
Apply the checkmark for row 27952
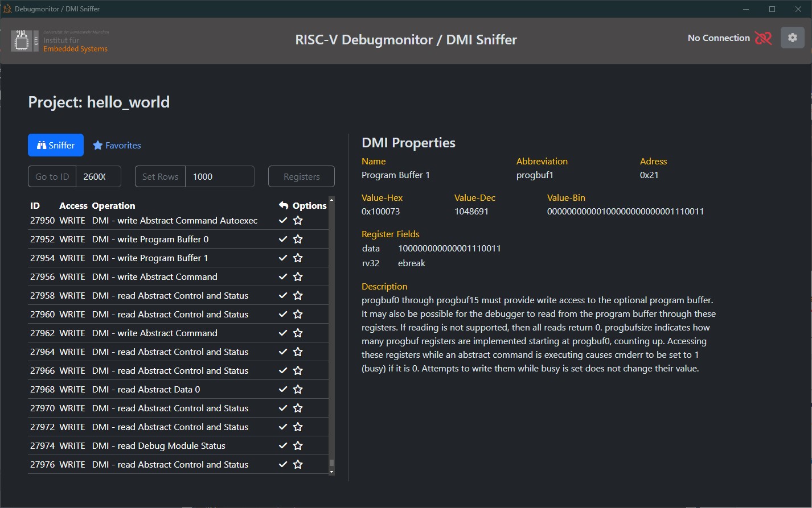pos(283,239)
